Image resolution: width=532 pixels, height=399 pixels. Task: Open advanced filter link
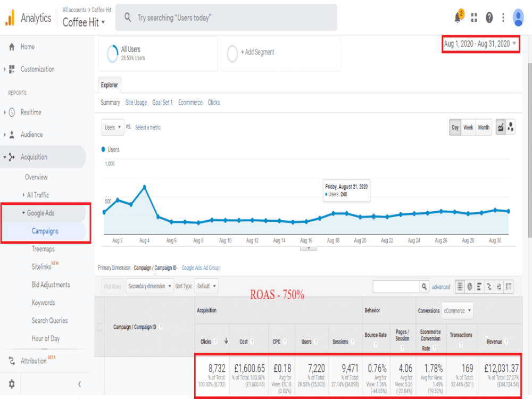pos(440,287)
